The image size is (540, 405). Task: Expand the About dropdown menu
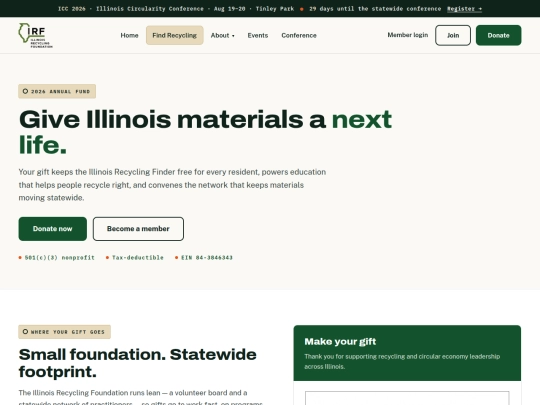(x=222, y=35)
